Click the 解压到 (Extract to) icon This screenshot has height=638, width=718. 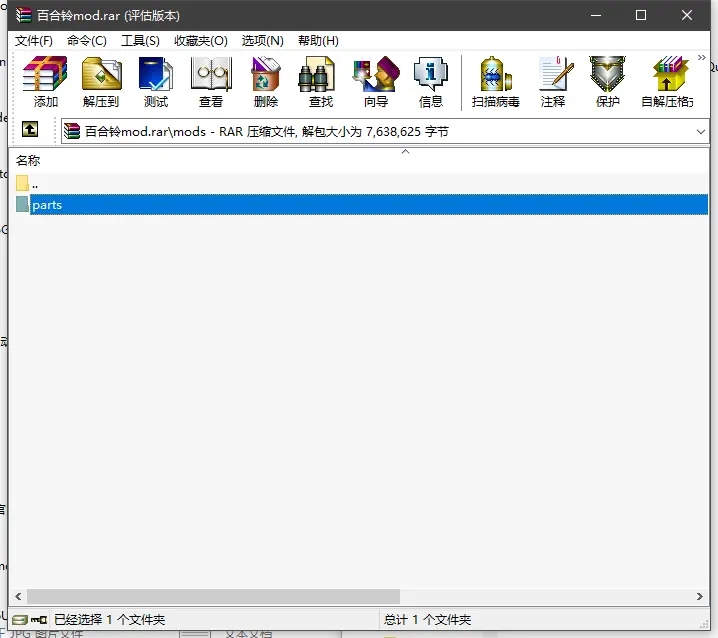[101, 82]
